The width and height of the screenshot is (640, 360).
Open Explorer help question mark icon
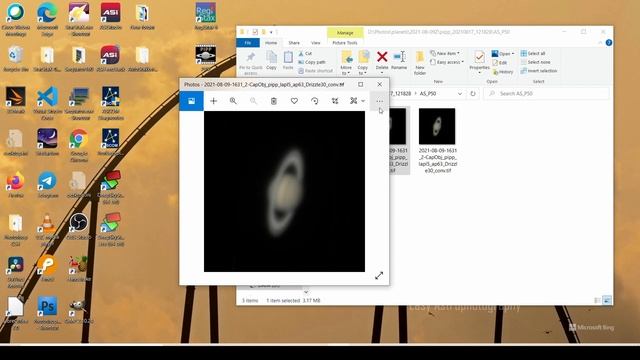[x=609, y=42]
